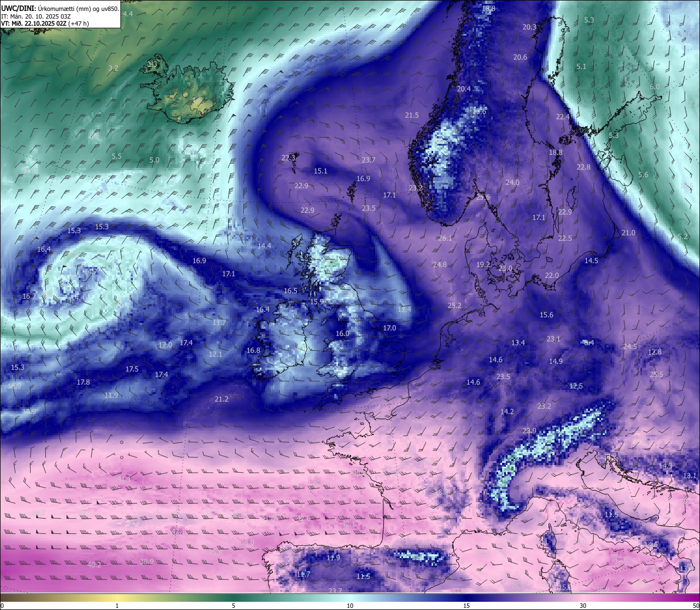Click the 'VT: Mið. 22.10.2025 02Z (+47 h)' line

(45, 24)
